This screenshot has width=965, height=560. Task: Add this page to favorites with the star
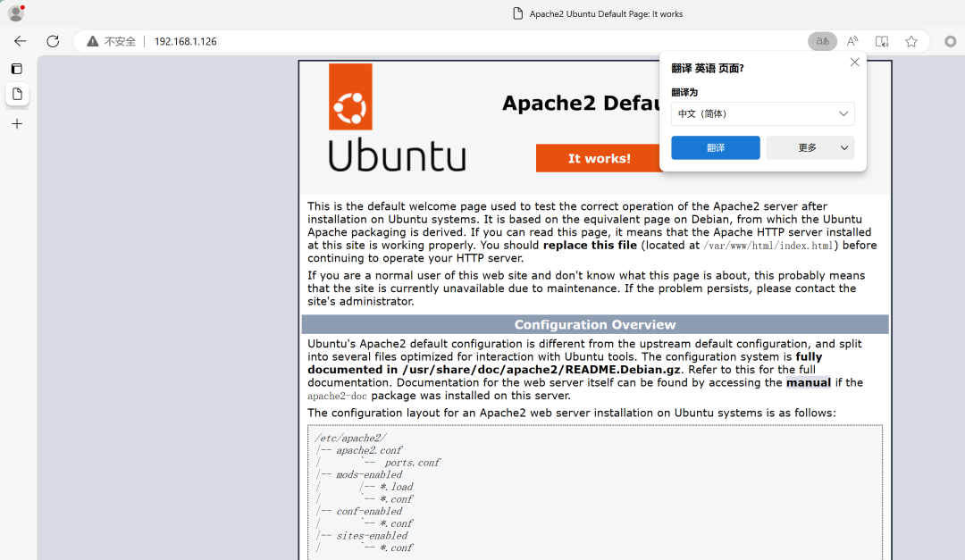(x=911, y=41)
